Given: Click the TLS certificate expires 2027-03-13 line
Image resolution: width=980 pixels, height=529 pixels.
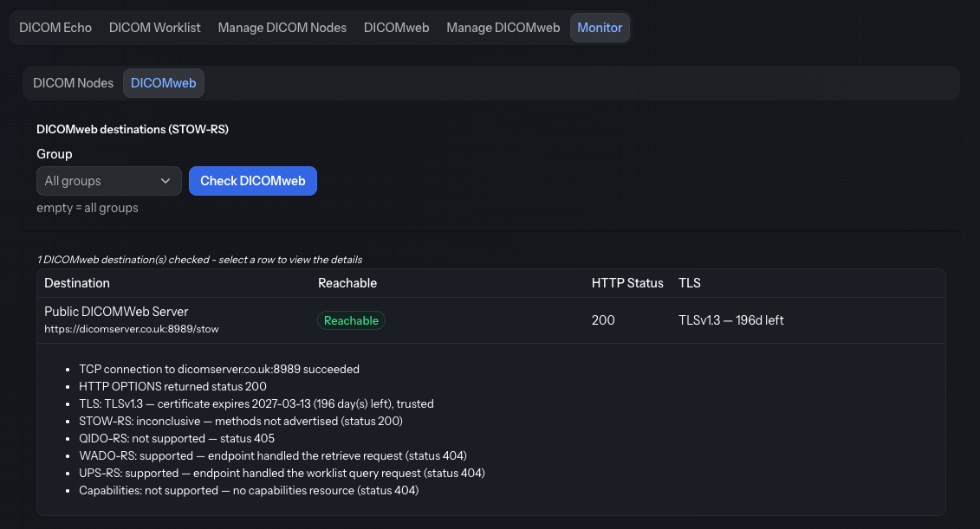Looking at the screenshot, I should pos(256,404).
